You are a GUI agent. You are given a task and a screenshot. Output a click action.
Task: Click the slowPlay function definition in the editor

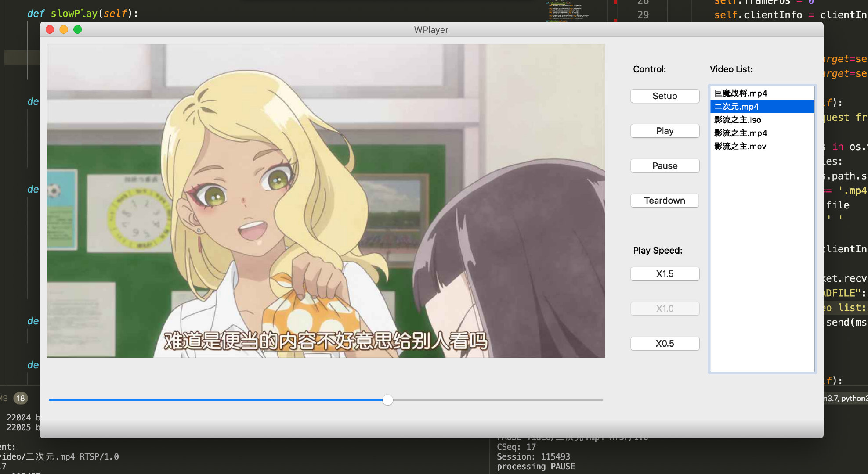click(x=83, y=14)
